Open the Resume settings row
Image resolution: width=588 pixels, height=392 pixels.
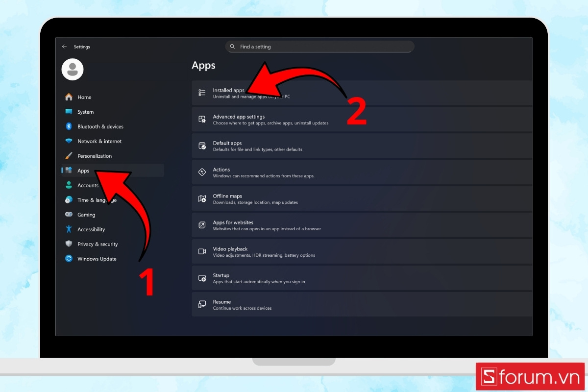tap(362, 304)
